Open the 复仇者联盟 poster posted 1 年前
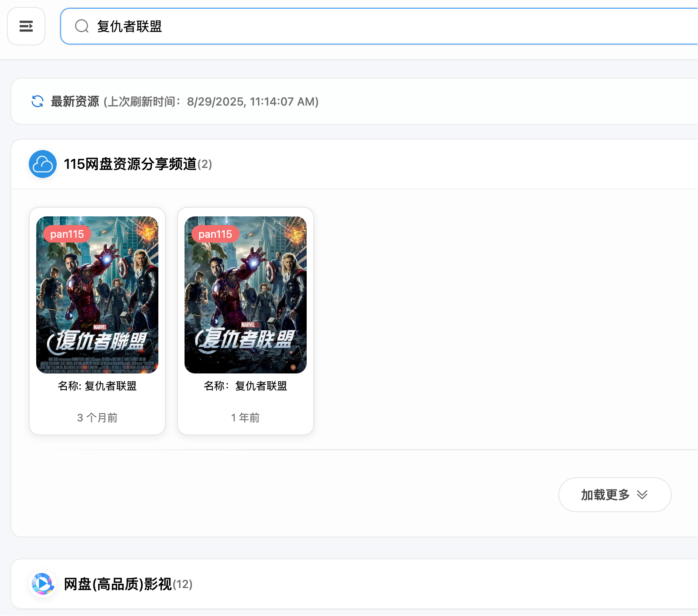Image resolution: width=698 pixels, height=616 pixels. tap(246, 295)
